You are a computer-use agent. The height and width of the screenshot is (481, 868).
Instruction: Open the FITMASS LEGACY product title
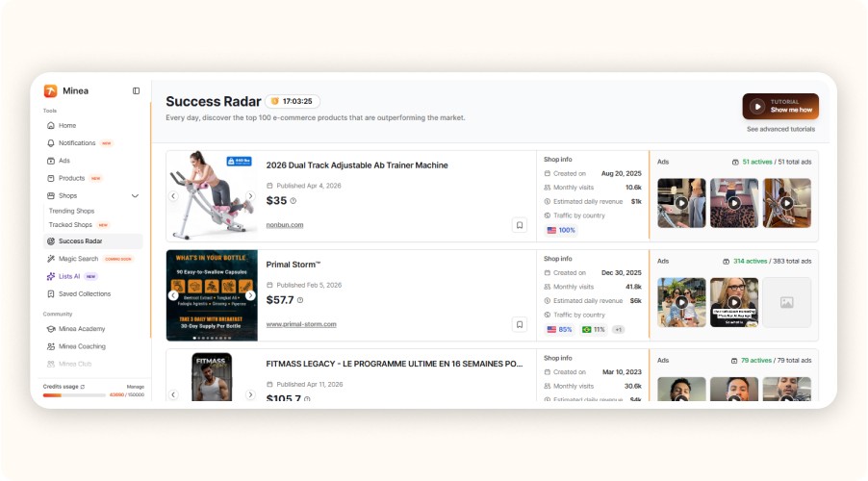(395, 364)
